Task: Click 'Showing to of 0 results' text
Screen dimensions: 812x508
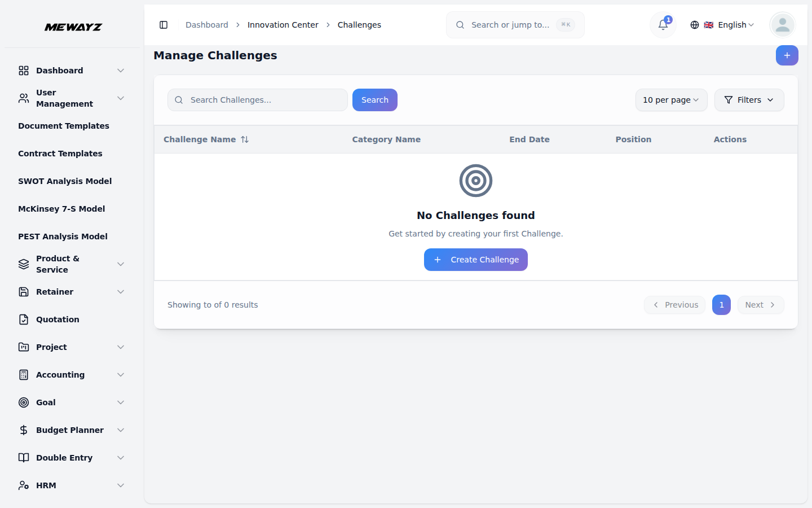Action: click(x=213, y=305)
